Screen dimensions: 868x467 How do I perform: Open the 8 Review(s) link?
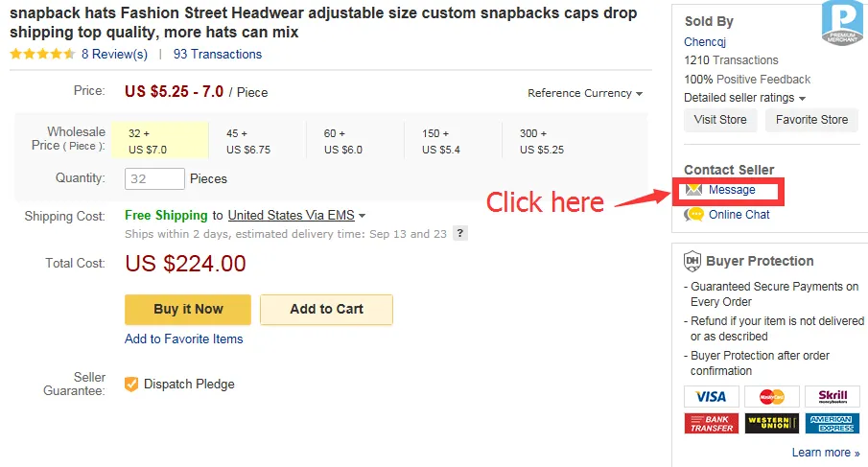[x=114, y=55]
